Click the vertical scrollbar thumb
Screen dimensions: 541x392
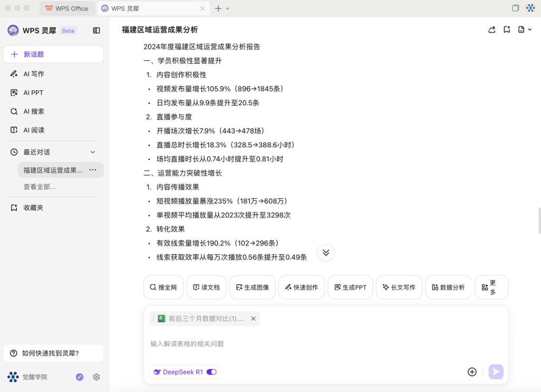click(539, 221)
